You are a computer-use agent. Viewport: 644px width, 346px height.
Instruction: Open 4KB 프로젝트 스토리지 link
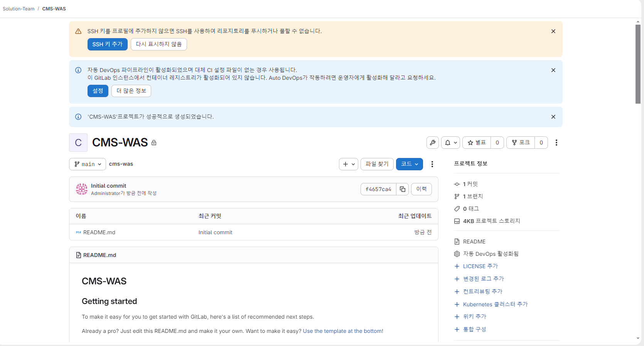point(492,221)
